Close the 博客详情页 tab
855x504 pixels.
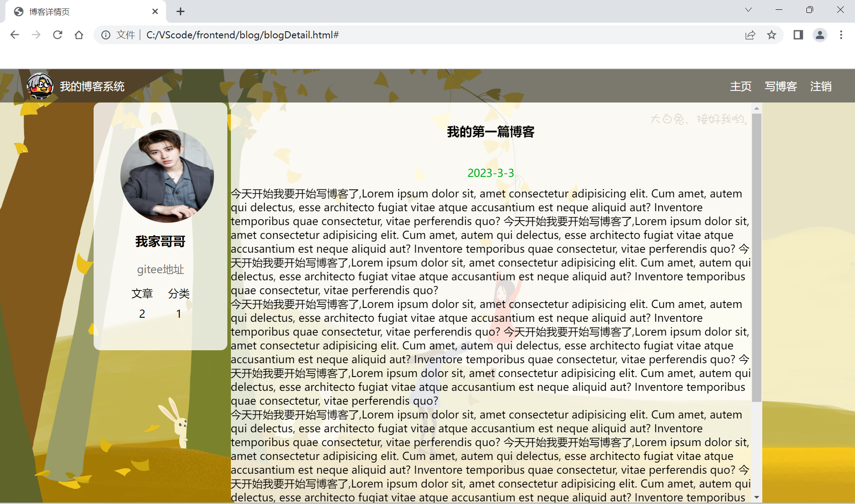pyautogui.click(x=155, y=12)
